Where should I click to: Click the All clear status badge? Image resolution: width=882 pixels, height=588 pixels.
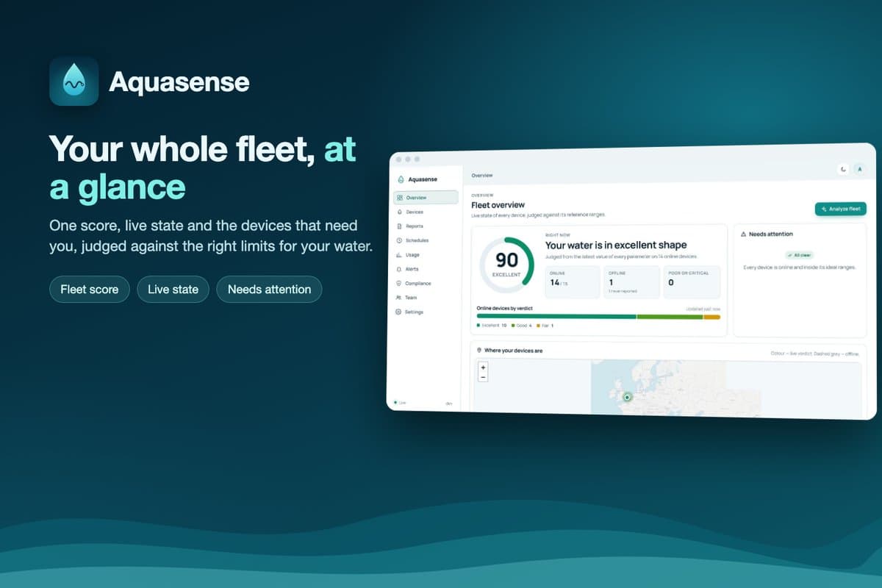800,255
